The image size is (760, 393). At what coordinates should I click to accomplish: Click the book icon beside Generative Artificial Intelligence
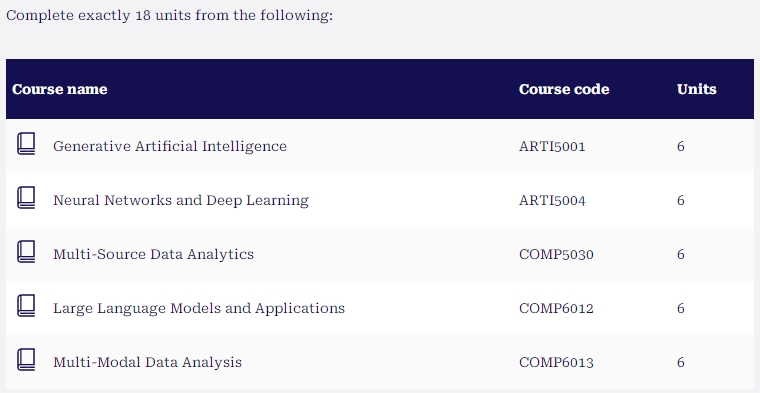[x=26, y=144]
